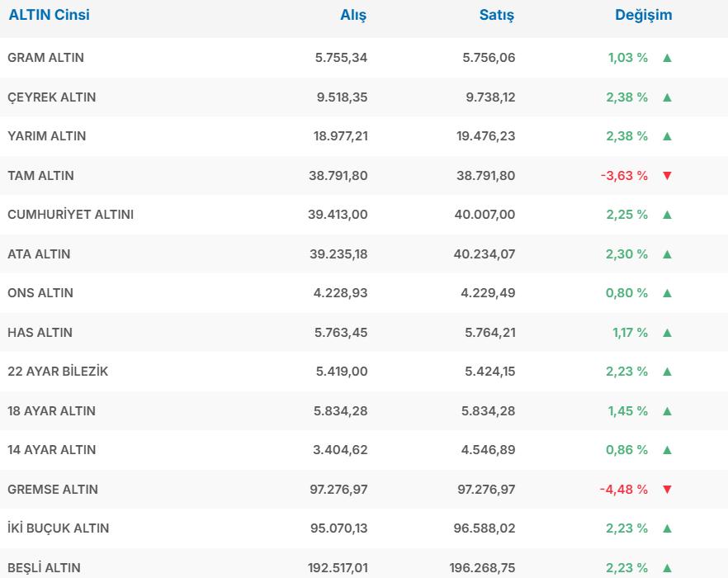Click the 14 AYAR ALTIN label
728x578 pixels.
[51, 450]
